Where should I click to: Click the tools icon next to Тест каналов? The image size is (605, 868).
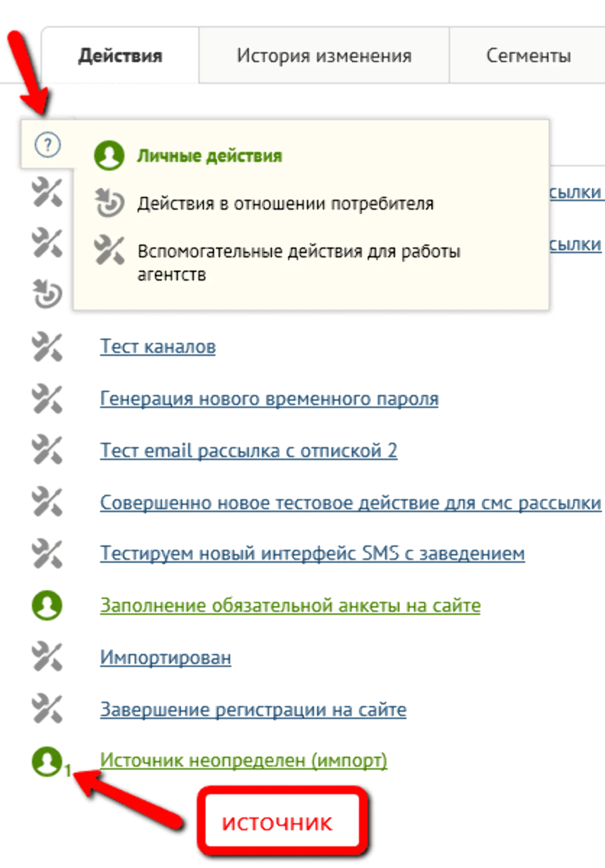[47, 347]
